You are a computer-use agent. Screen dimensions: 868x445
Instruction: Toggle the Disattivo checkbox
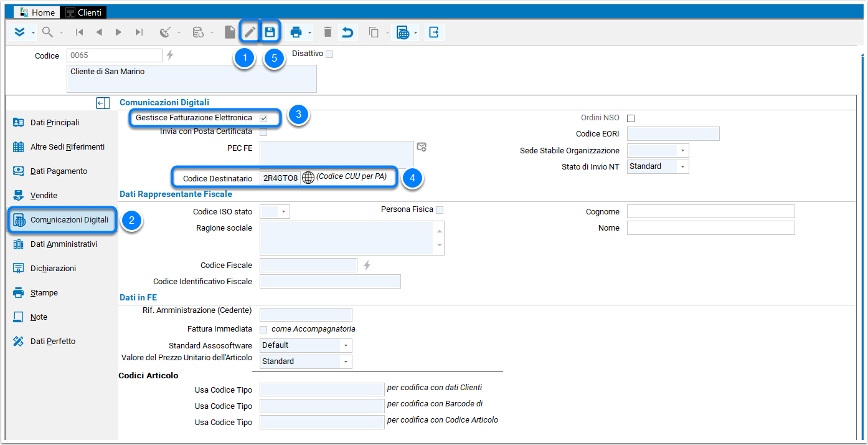pyautogui.click(x=329, y=54)
